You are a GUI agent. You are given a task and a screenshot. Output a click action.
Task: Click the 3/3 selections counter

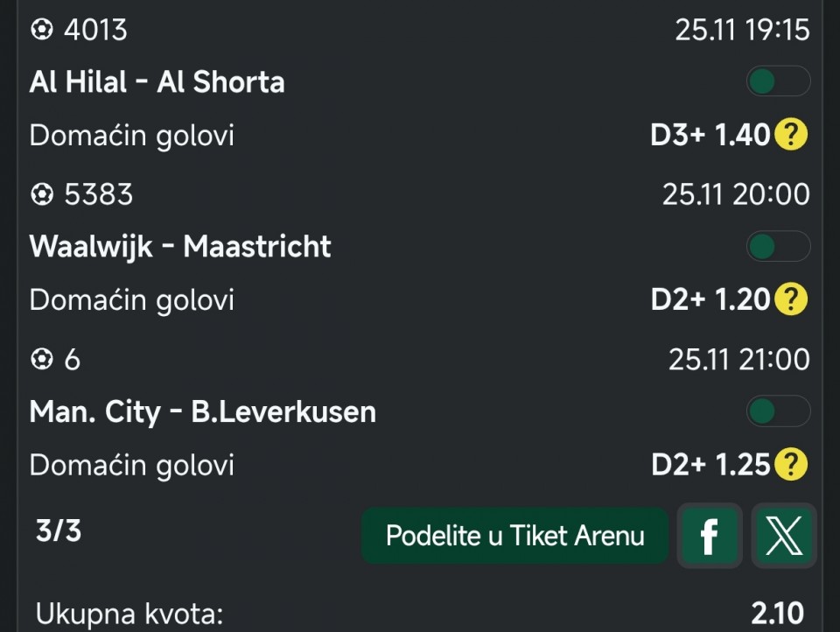tap(59, 530)
